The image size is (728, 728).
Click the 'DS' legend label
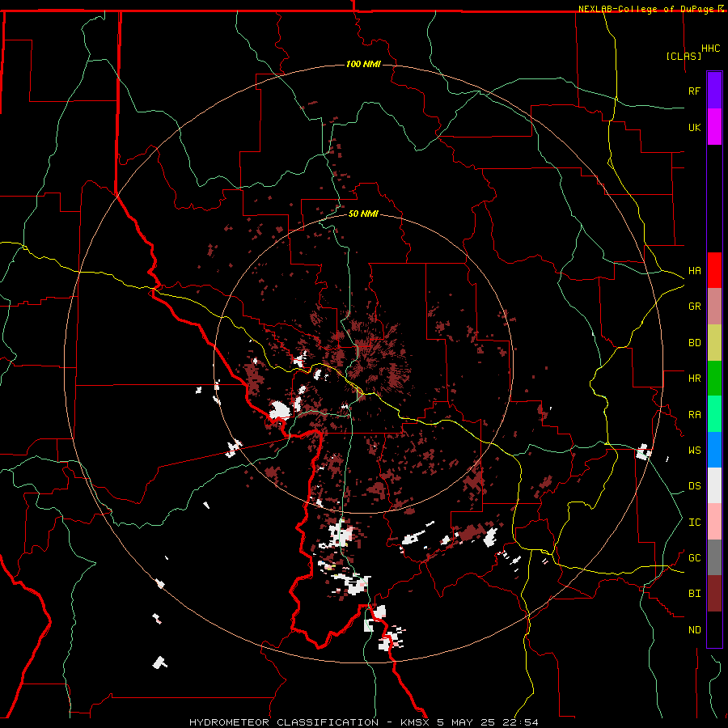click(x=694, y=486)
